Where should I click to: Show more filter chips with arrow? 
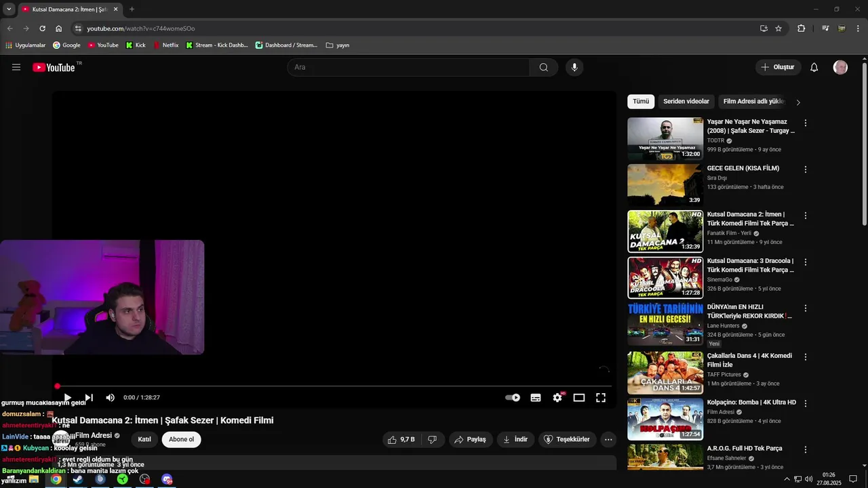[x=798, y=102]
